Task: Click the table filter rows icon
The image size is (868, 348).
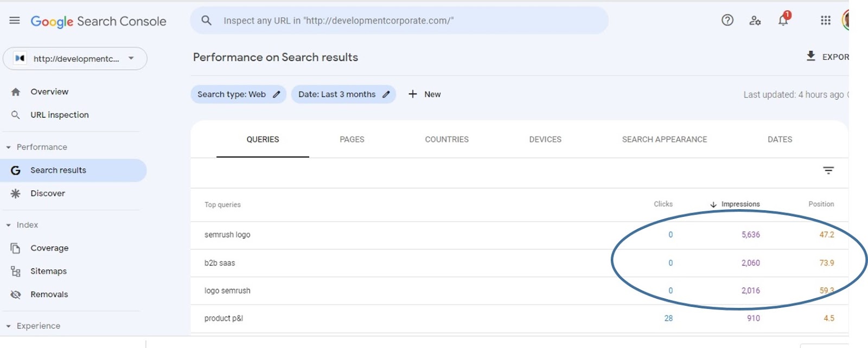Action: coord(828,171)
